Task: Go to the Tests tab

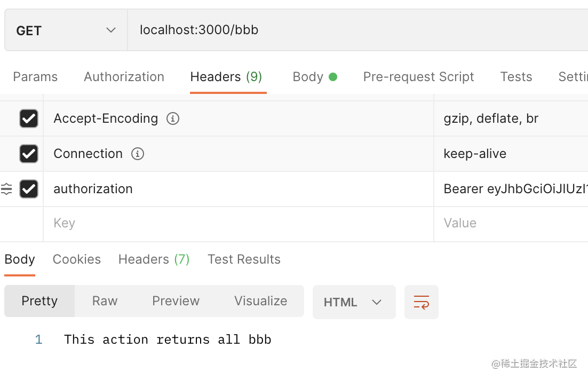Action: coord(516,77)
